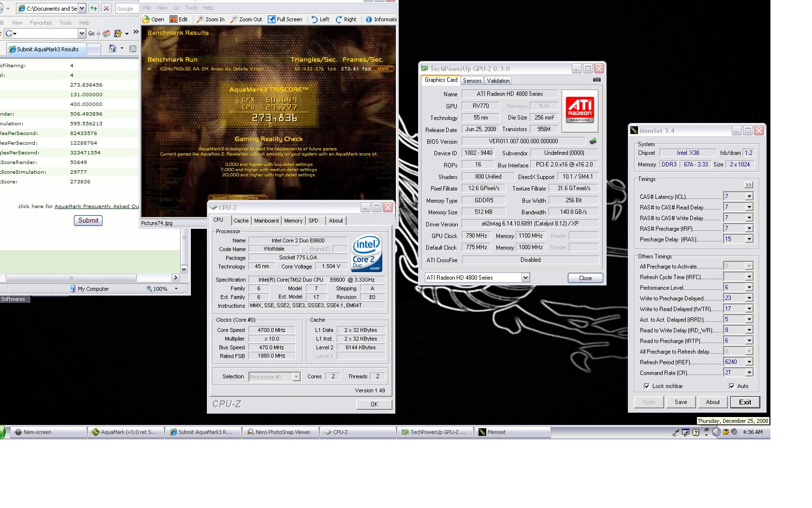Open the Cache tab in CPU-Z
This screenshot has height=508, width=812.
(x=241, y=221)
